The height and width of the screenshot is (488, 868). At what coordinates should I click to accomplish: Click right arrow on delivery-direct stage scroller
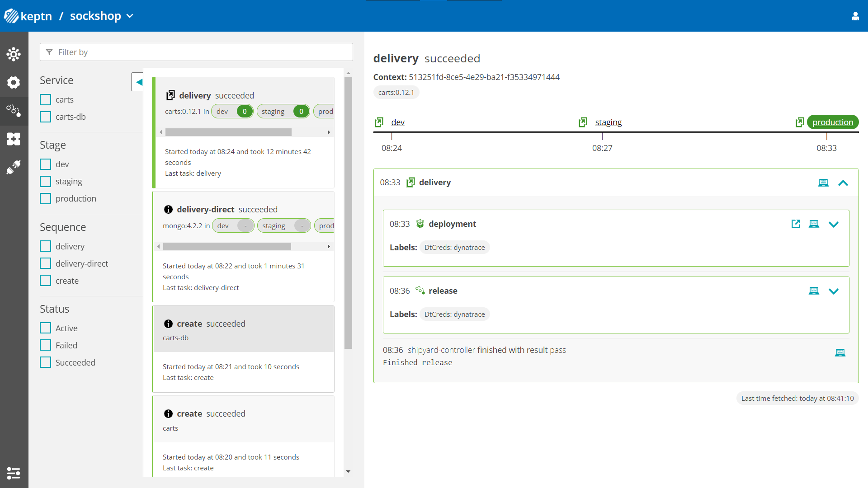point(329,247)
